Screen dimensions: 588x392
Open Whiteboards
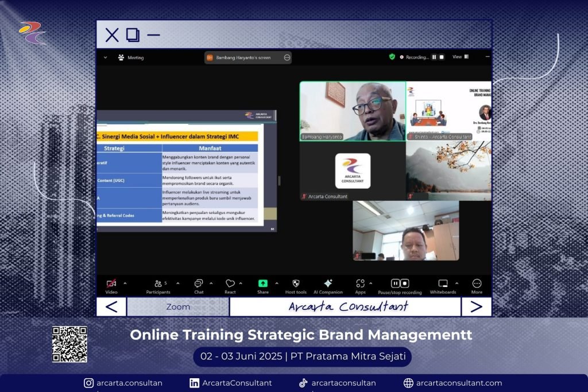(x=443, y=284)
